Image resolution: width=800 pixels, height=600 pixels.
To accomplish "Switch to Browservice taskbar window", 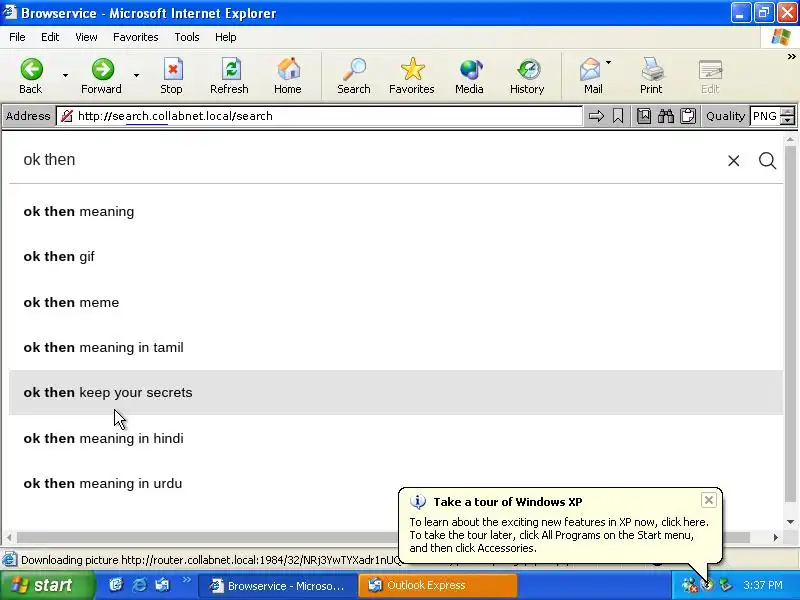I will [276, 585].
